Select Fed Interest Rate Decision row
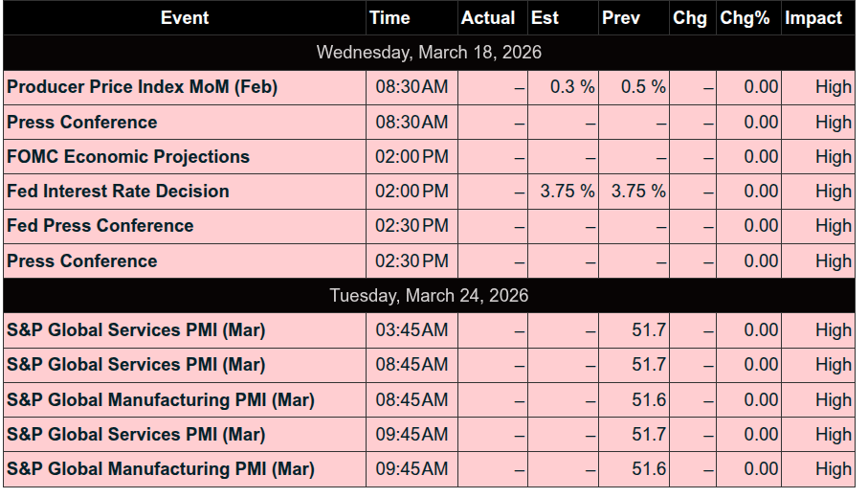The width and height of the screenshot is (868, 498). tap(118, 192)
